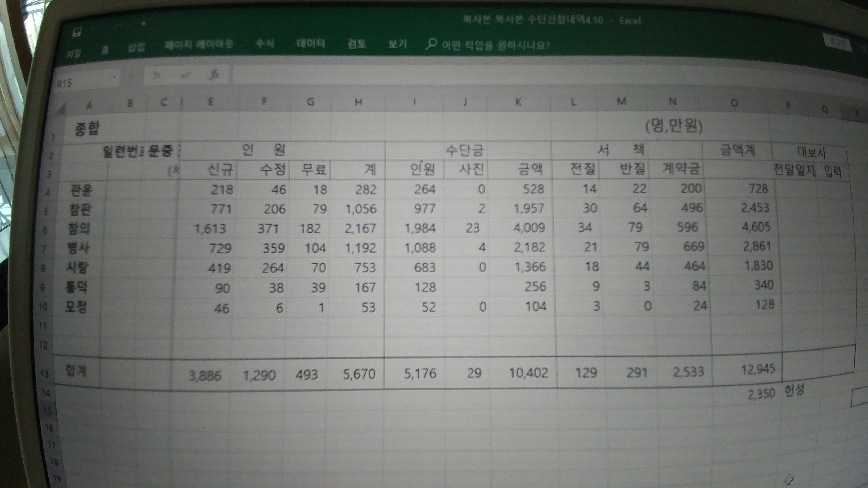
Task: Open the 파일 menu tab
Action: point(74,53)
